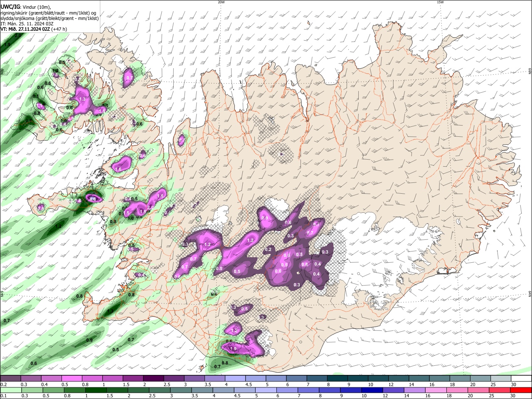This screenshot has width=532, height=399.
Task: Click the green '1.2' rain value off the west coast
Action: [59, 226]
